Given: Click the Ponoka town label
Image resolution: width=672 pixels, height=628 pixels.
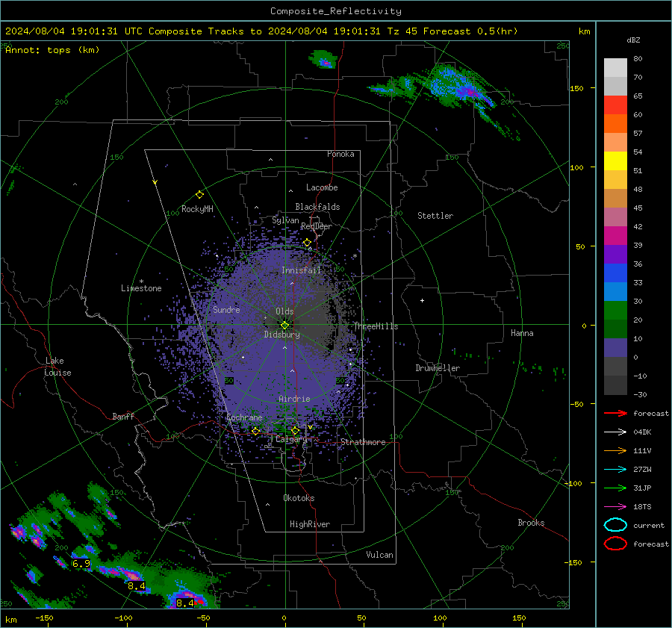Looking at the screenshot, I should tap(340, 154).
